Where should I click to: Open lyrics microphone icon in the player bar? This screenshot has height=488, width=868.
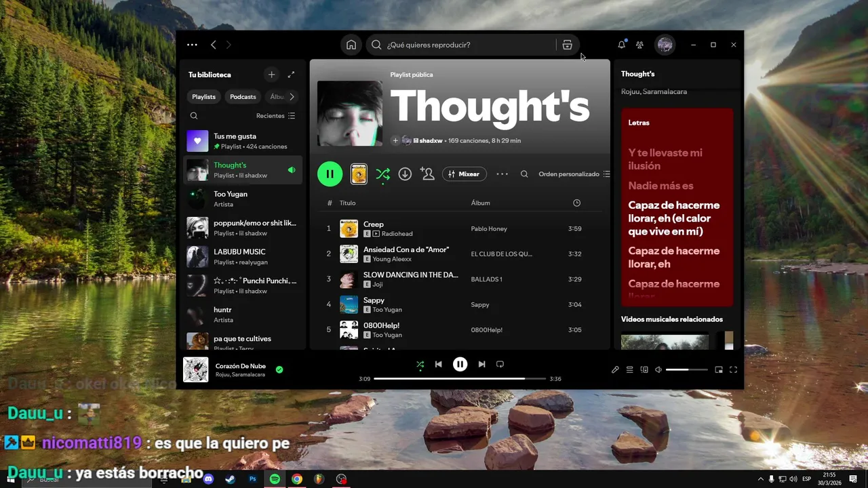click(x=615, y=370)
